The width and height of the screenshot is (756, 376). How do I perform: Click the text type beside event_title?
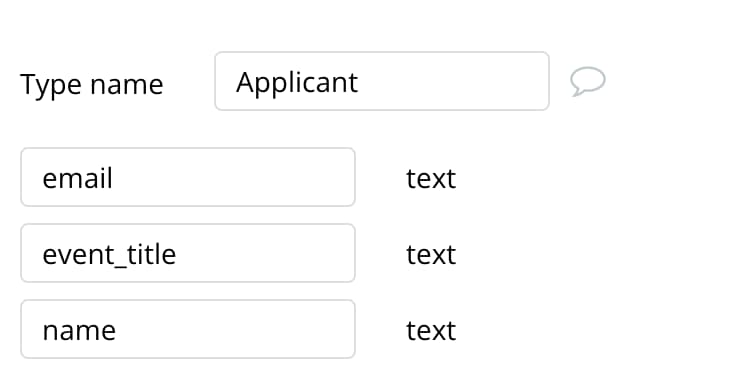tap(431, 255)
